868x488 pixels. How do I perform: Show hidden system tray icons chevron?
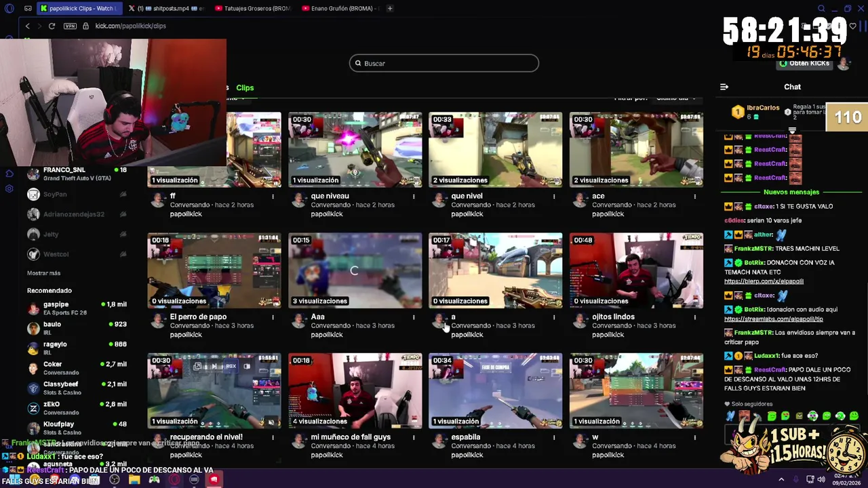[781, 479]
